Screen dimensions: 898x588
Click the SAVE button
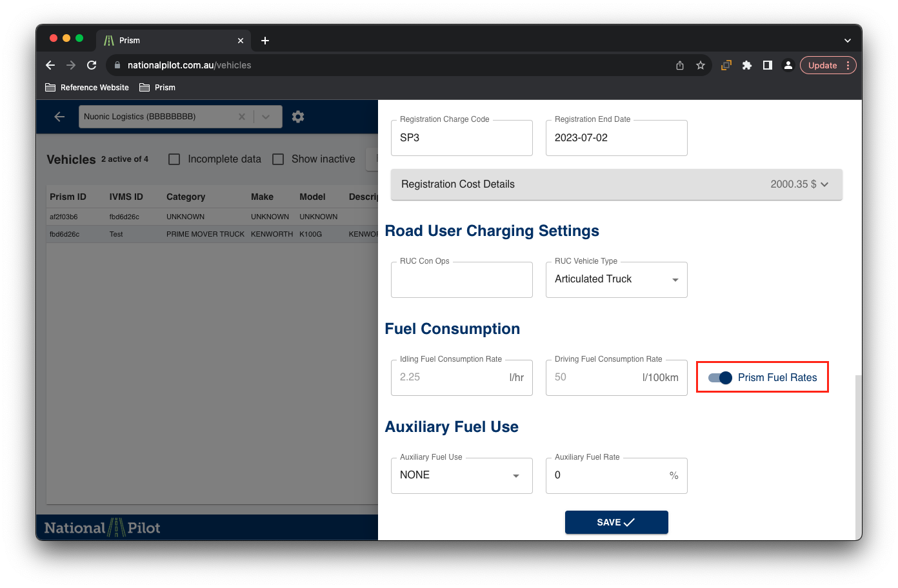(x=616, y=522)
